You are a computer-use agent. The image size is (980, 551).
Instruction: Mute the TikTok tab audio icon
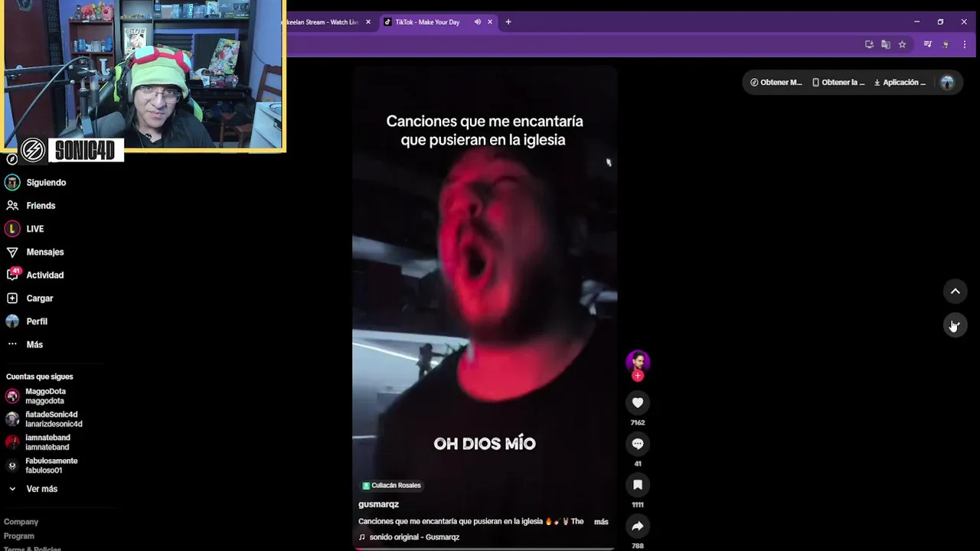[478, 22]
